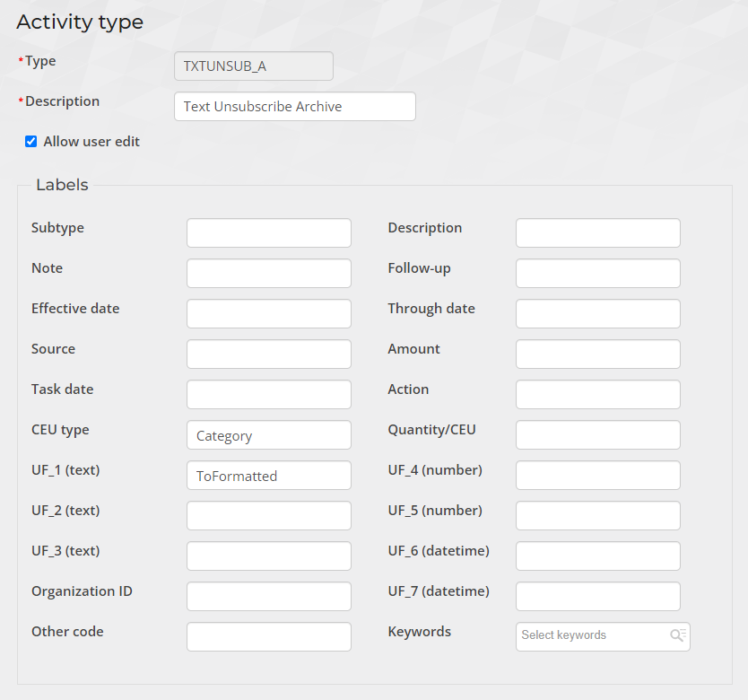This screenshot has width=748, height=700.
Task: Click the Through date label field
Action: point(597,314)
